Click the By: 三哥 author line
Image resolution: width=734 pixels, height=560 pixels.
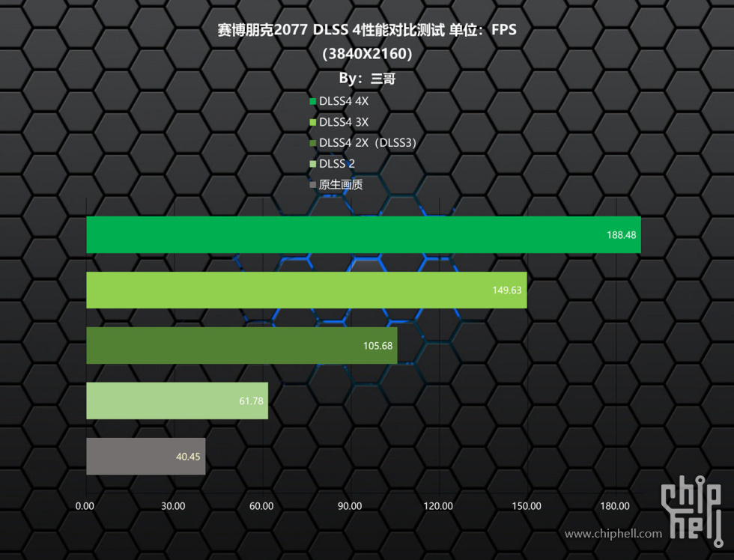pos(368,78)
